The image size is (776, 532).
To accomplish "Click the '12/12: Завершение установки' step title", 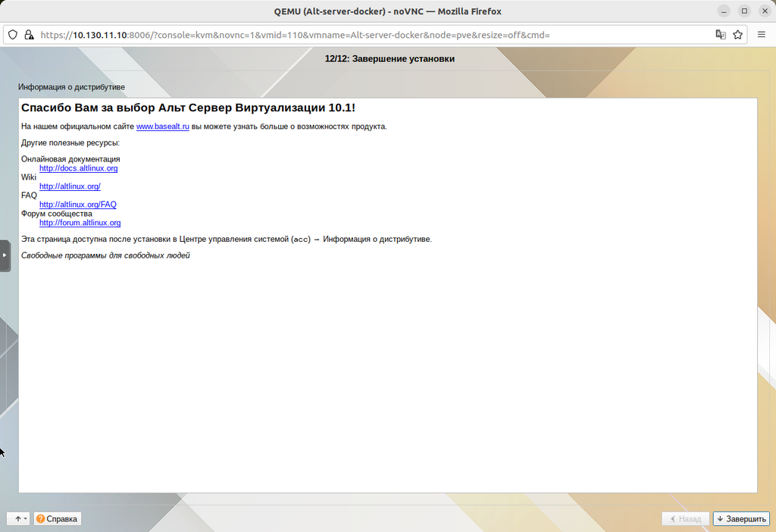I will tap(390, 58).
